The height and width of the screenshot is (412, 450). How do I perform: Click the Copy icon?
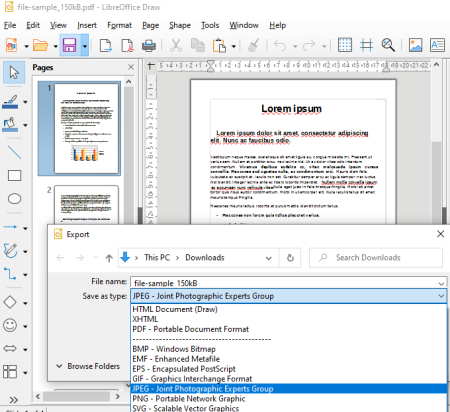click(x=198, y=45)
